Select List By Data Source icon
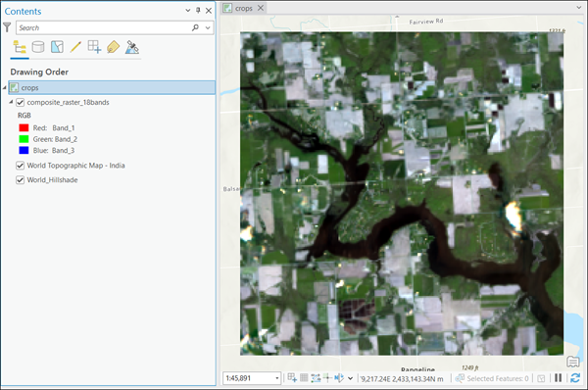The width and height of the screenshot is (588, 390). pyautogui.click(x=38, y=47)
